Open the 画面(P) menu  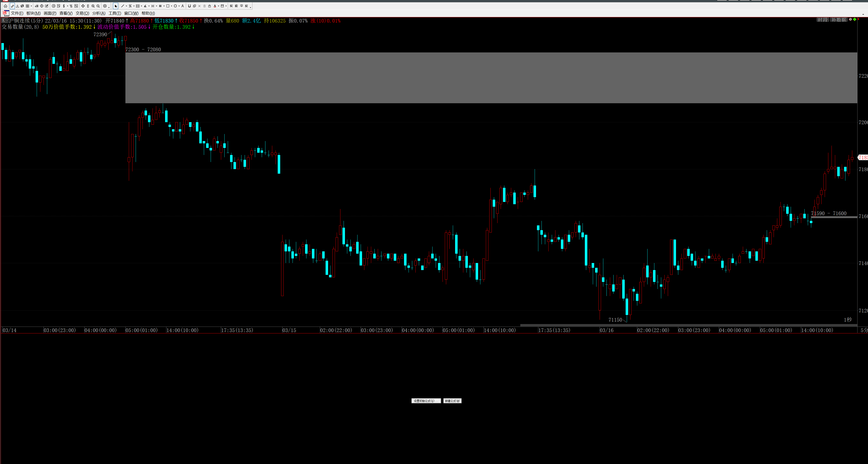point(50,13)
